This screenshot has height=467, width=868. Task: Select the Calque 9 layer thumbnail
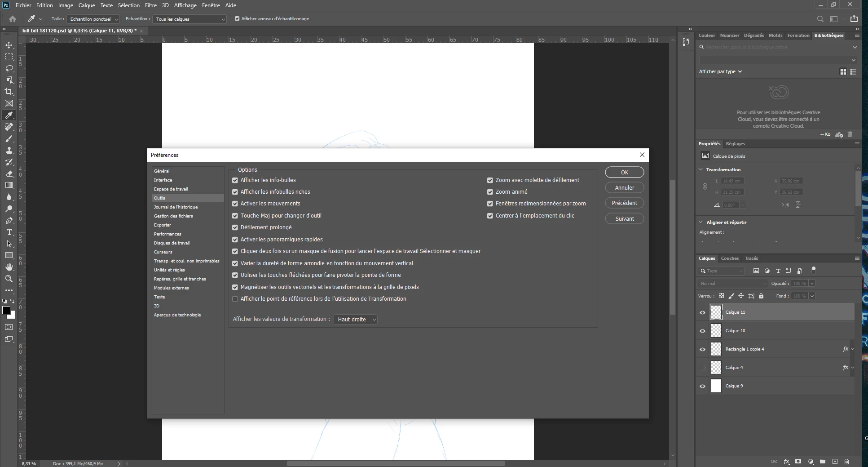click(x=716, y=386)
